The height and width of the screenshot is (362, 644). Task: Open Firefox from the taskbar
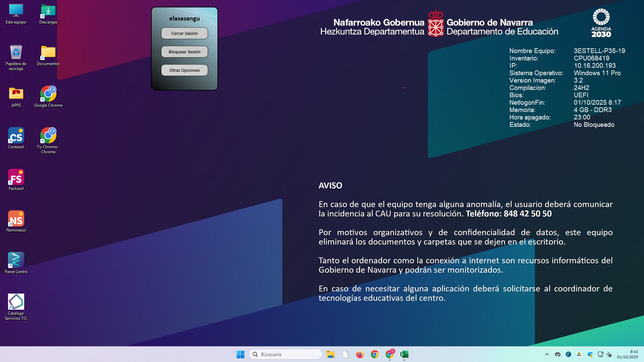click(360, 354)
